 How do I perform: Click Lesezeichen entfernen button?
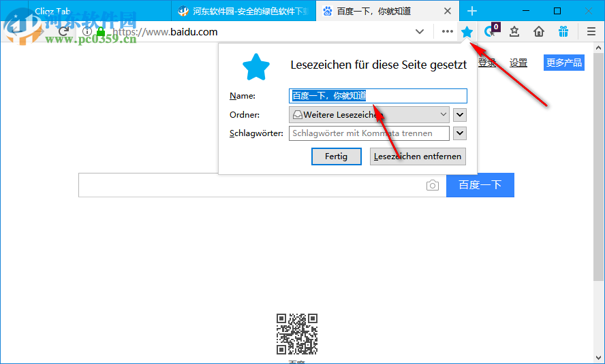(418, 156)
